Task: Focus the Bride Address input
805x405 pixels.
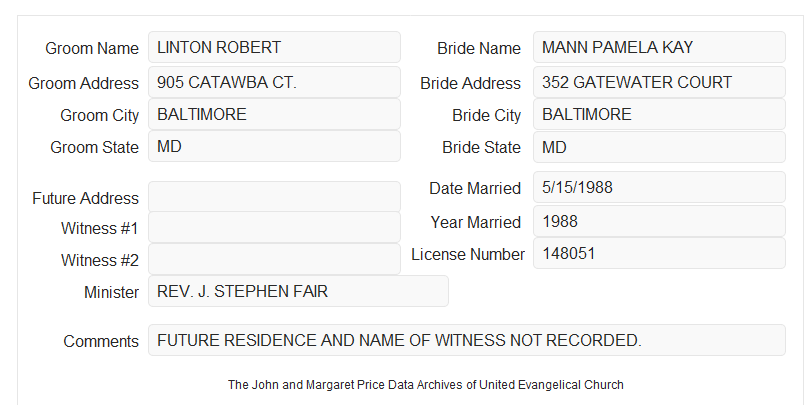Action: point(659,82)
